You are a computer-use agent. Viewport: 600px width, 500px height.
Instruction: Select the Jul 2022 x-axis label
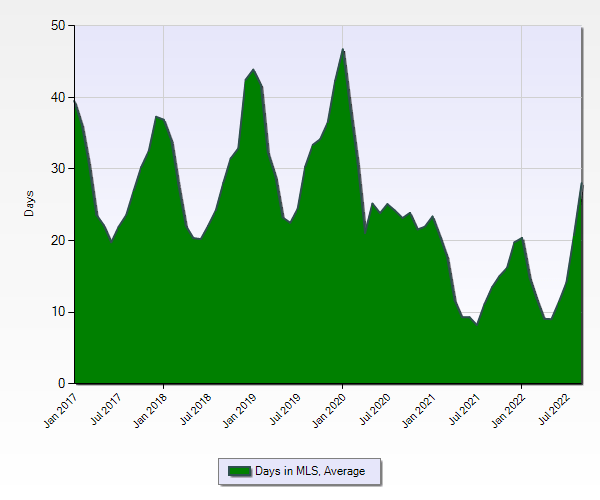tap(556, 409)
